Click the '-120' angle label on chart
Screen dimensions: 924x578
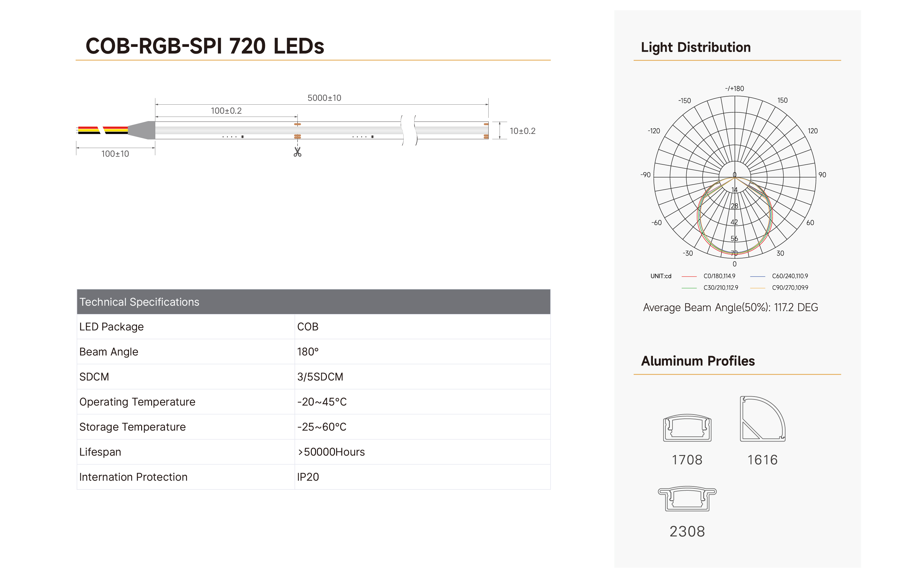[x=654, y=131]
